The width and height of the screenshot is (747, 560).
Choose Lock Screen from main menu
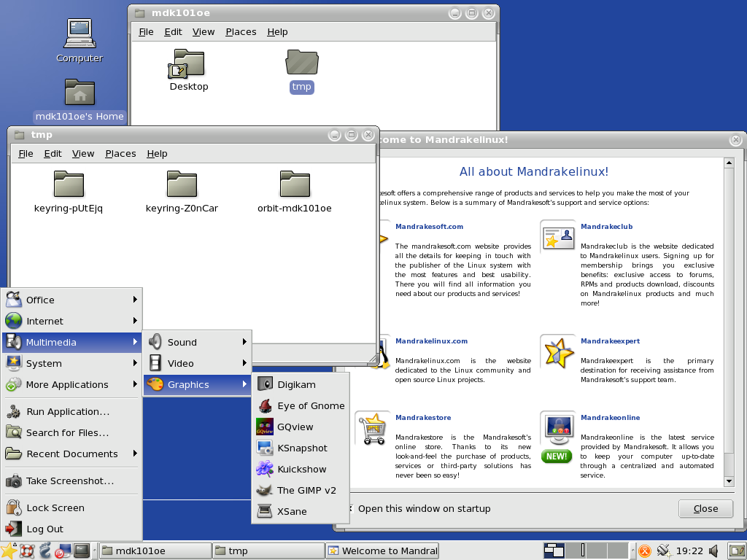[x=72, y=507]
